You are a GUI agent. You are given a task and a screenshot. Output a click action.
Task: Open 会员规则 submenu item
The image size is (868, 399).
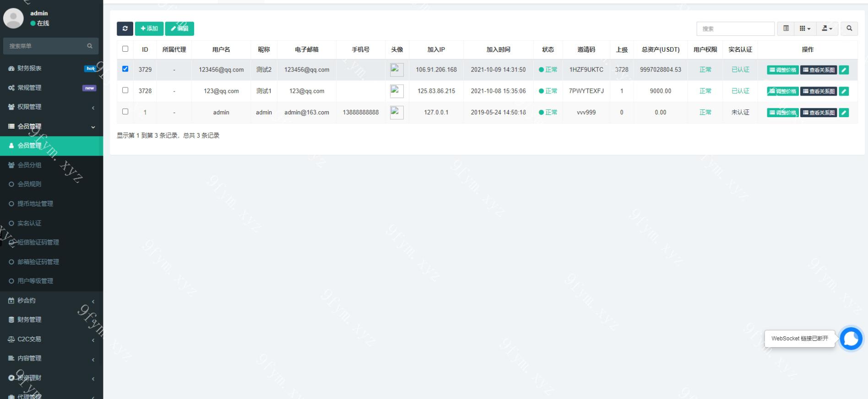51,184
